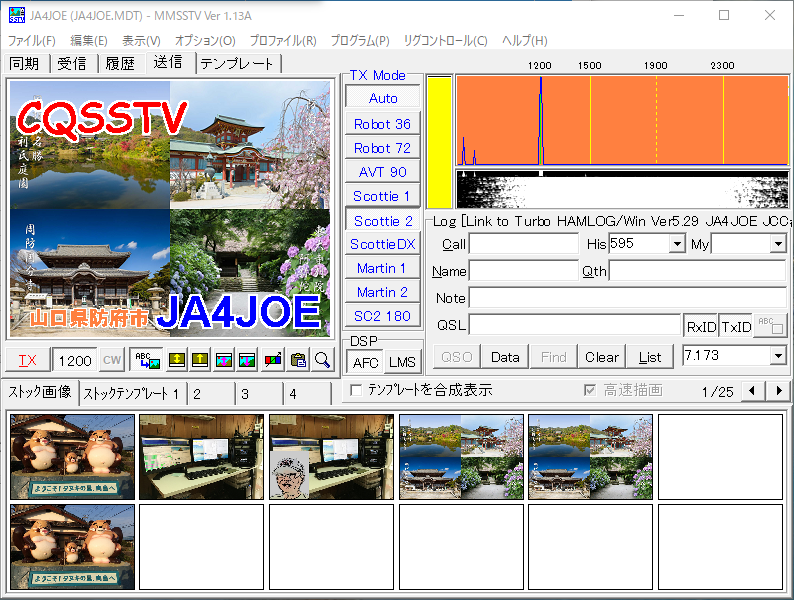Screen dimensions: 794x600
Task: Open the His report dropdown
Action: click(677, 244)
